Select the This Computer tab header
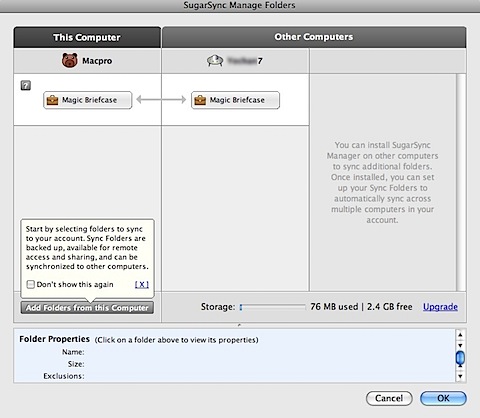480x418 pixels. (87, 37)
